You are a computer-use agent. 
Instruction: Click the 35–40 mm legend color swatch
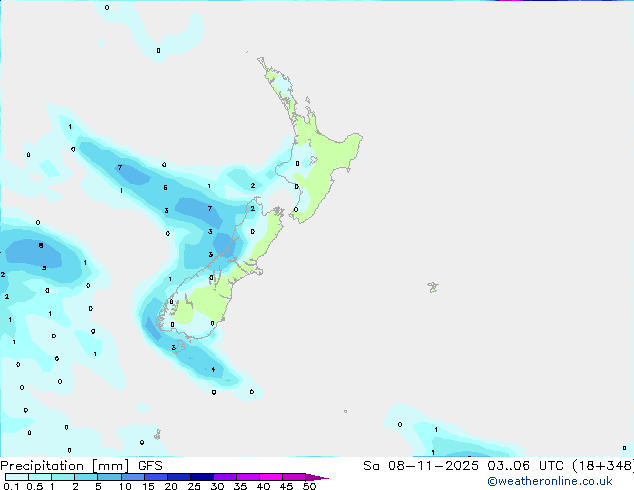(x=247, y=477)
